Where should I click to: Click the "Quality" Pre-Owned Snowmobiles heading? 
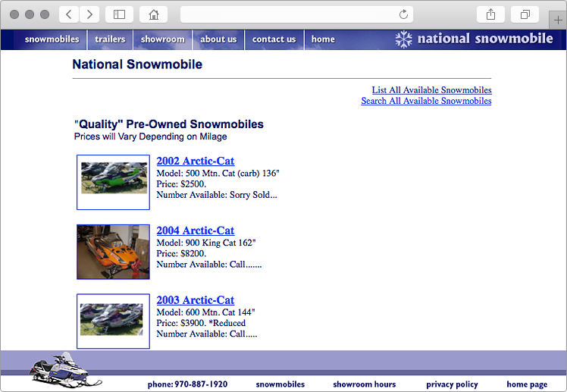click(x=169, y=124)
